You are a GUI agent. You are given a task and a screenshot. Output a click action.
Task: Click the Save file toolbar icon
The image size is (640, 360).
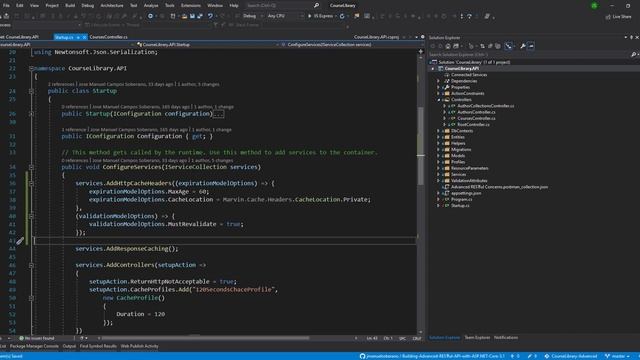click(192, 16)
